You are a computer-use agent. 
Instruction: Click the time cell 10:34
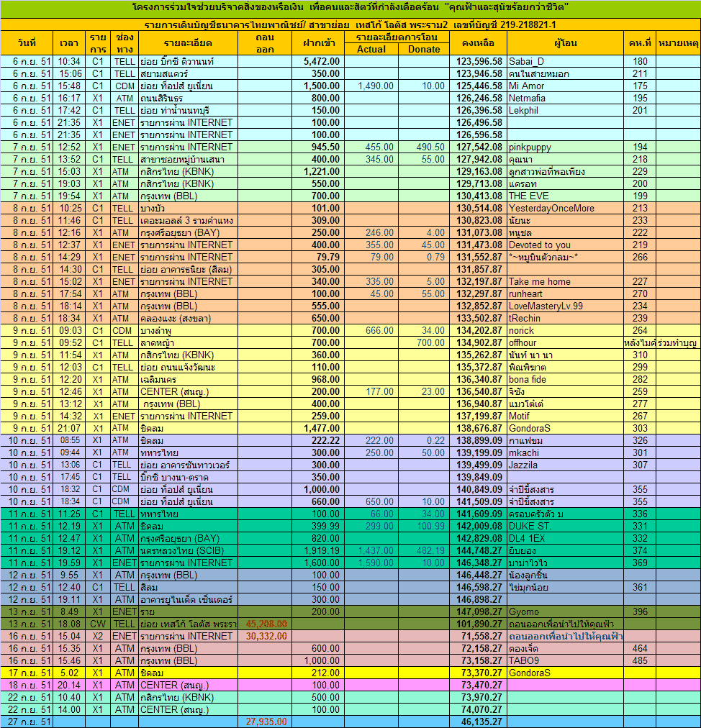(x=69, y=61)
